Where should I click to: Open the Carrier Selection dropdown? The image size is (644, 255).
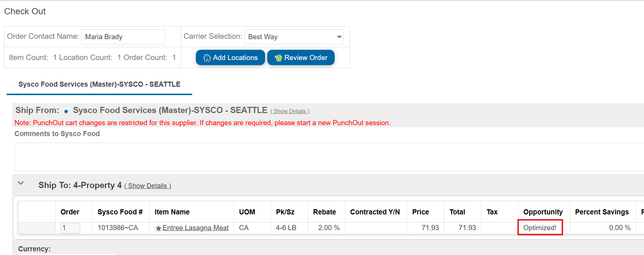[x=339, y=37]
